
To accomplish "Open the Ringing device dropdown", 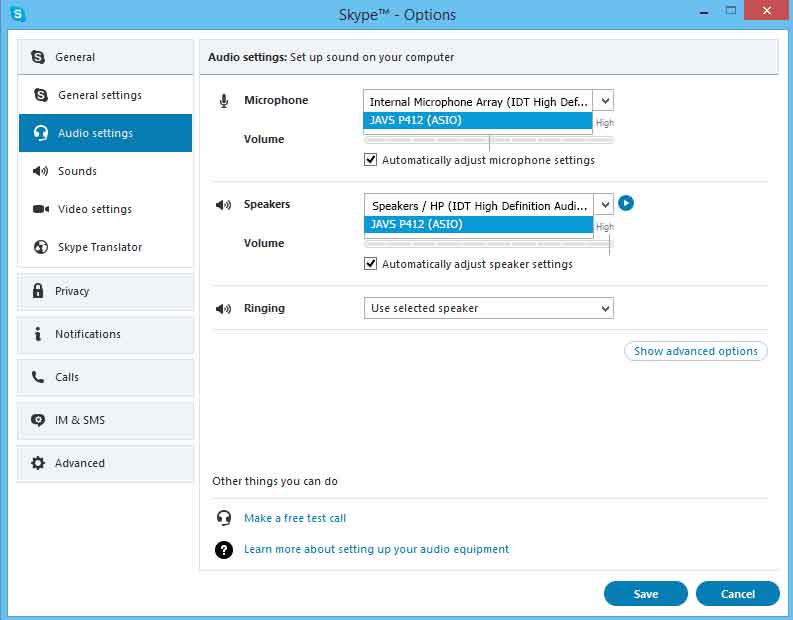I will coord(489,308).
